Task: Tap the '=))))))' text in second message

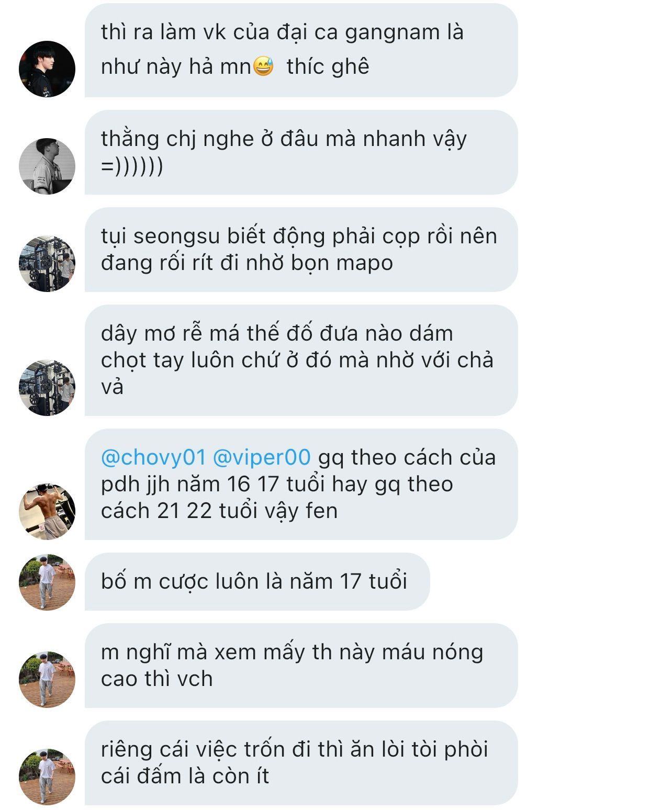Action: tap(132, 167)
